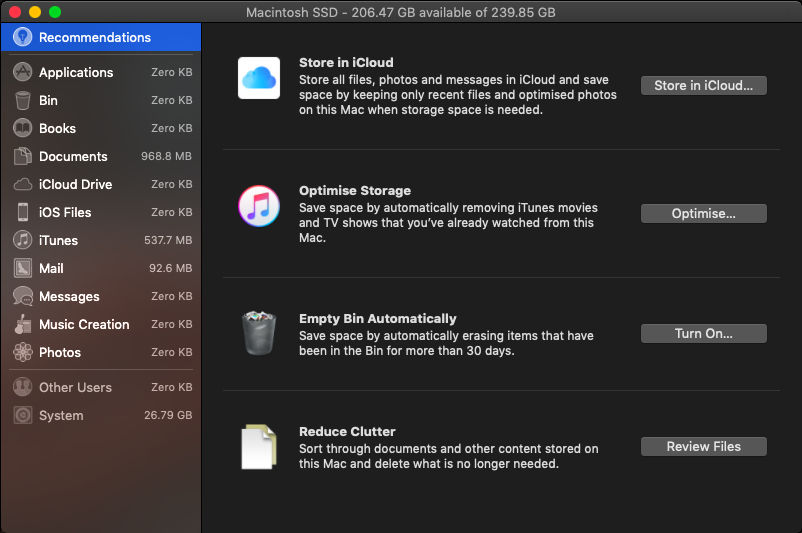Click the Macintosh SSD window title
The image size is (802, 533).
pos(400,12)
